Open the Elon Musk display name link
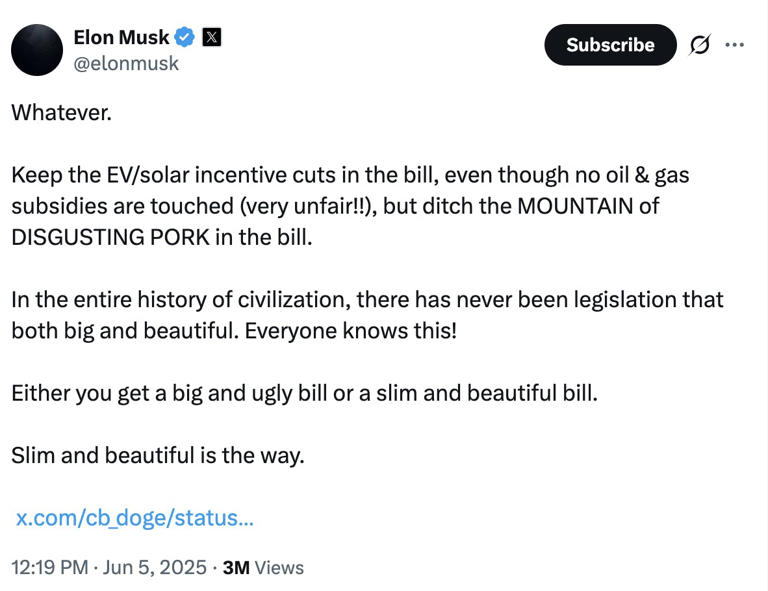Screen dimensions: 768x591 point(121,38)
